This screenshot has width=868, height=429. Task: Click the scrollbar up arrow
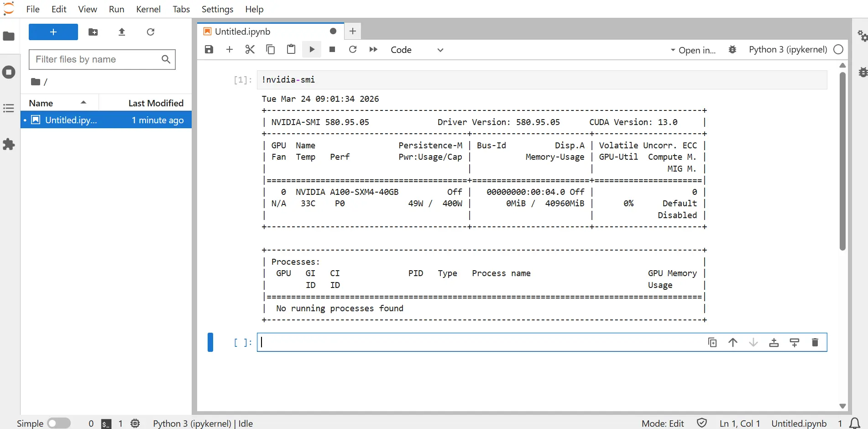(842, 66)
